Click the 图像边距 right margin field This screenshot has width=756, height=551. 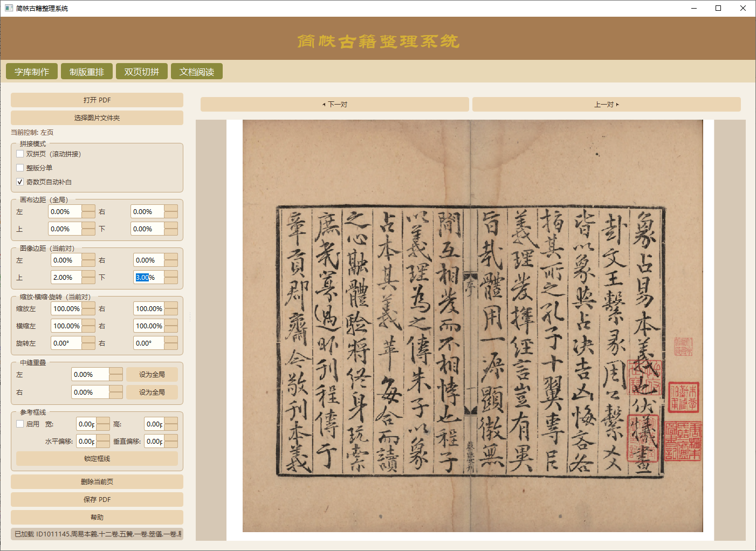[x=149, y=260]
